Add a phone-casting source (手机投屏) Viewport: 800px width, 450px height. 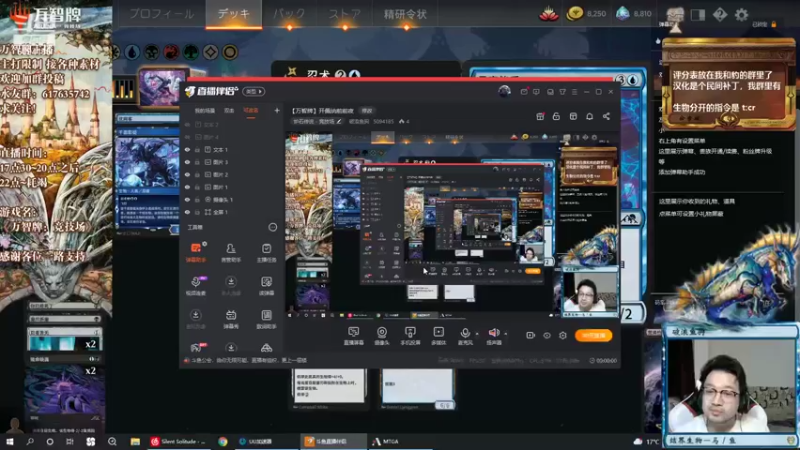(410, 336)
